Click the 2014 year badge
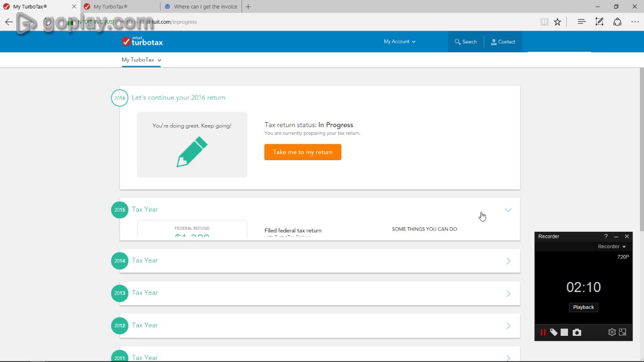The image size is (644, 362). click(120, 261)
